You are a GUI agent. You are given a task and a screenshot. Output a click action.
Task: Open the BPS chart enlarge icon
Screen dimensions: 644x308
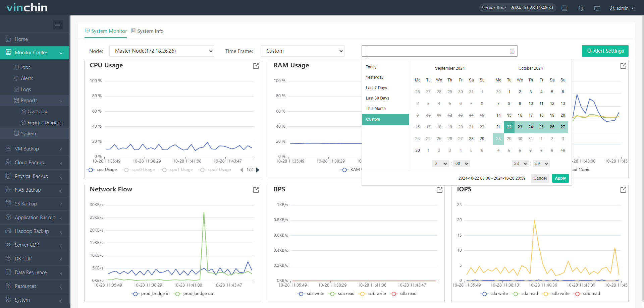[440, 190]
